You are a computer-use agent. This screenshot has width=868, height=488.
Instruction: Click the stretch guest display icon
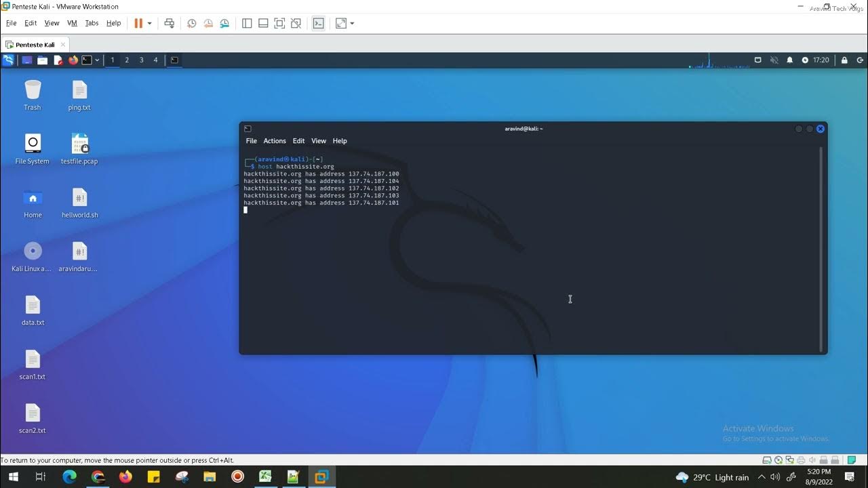point(340,23)
